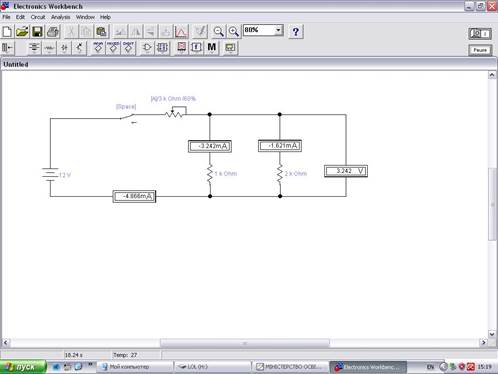Open the File menu
The height and width of the screenshot is (374, 498).
pos(6,17)
